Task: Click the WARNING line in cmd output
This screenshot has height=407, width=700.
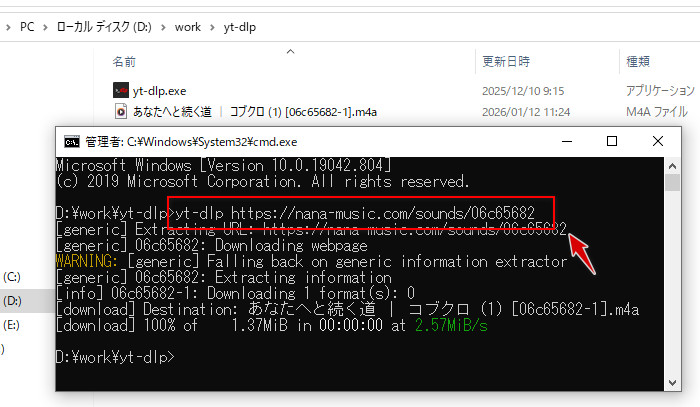Action: pos(311,262)
